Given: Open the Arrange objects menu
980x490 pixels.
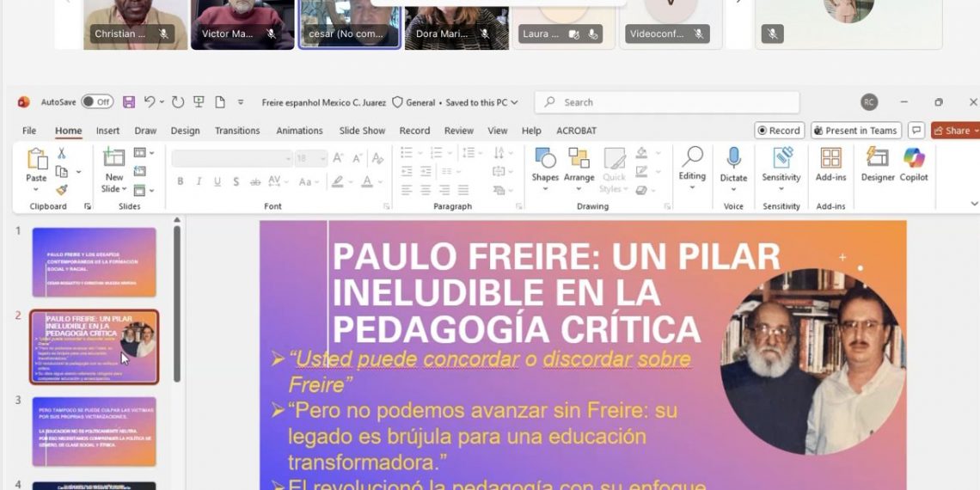Looking at the screenshot, I should 579,164.
